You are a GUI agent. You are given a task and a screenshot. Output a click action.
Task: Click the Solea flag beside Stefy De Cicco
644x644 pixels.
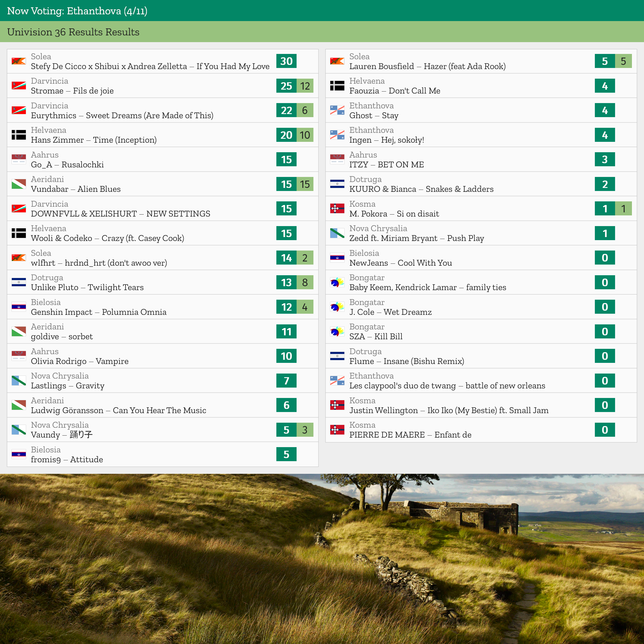(x=19, y=61)
